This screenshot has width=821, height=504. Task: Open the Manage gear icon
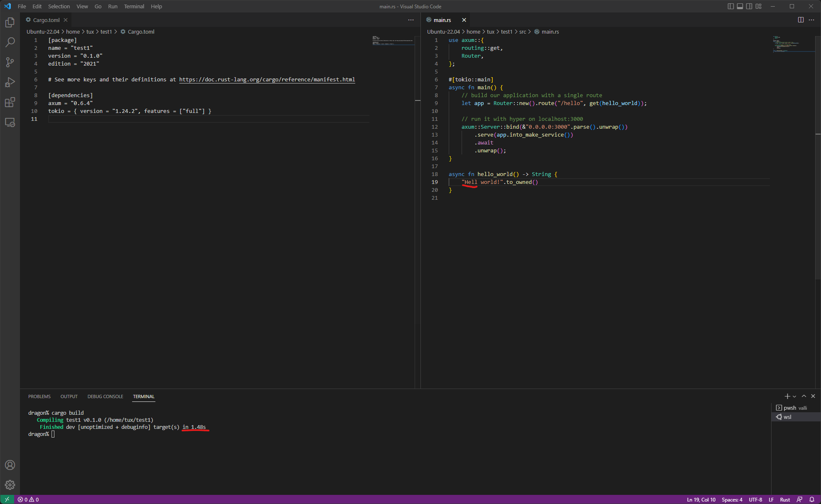[x=10, y=484]
